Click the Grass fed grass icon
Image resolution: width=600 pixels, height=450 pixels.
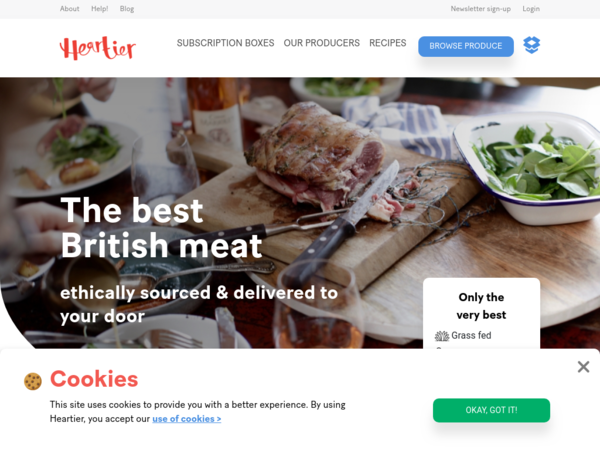pyautogui.click(x=442, y=336)
